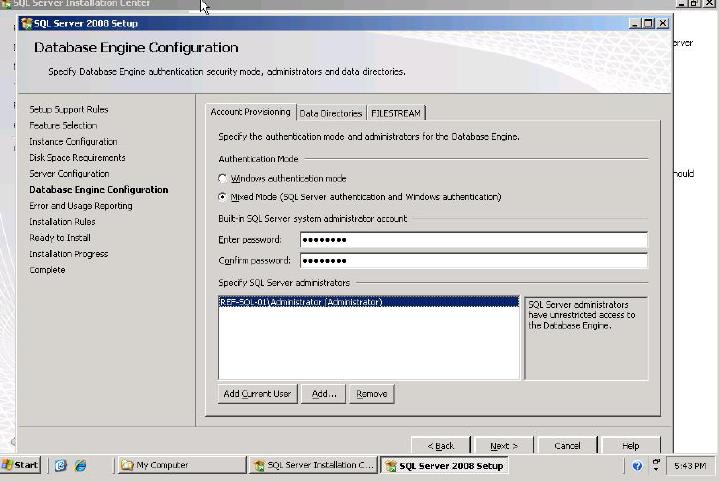
Task: Click Error and Usage Reporting step
Action: (x=81, y=206)
